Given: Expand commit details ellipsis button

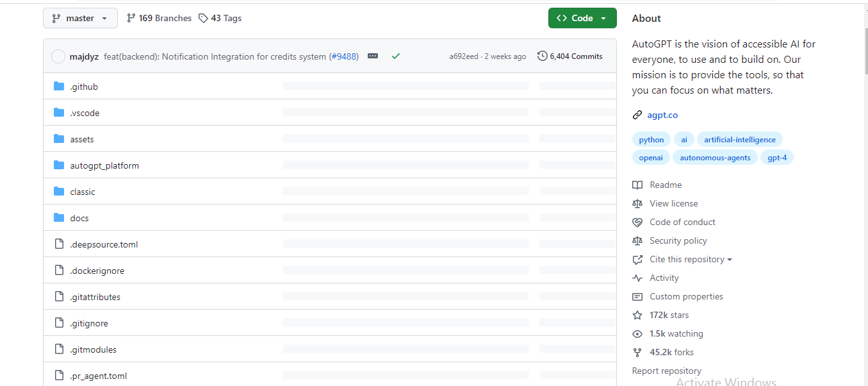Looking at the screenshot, I should 373,56.
